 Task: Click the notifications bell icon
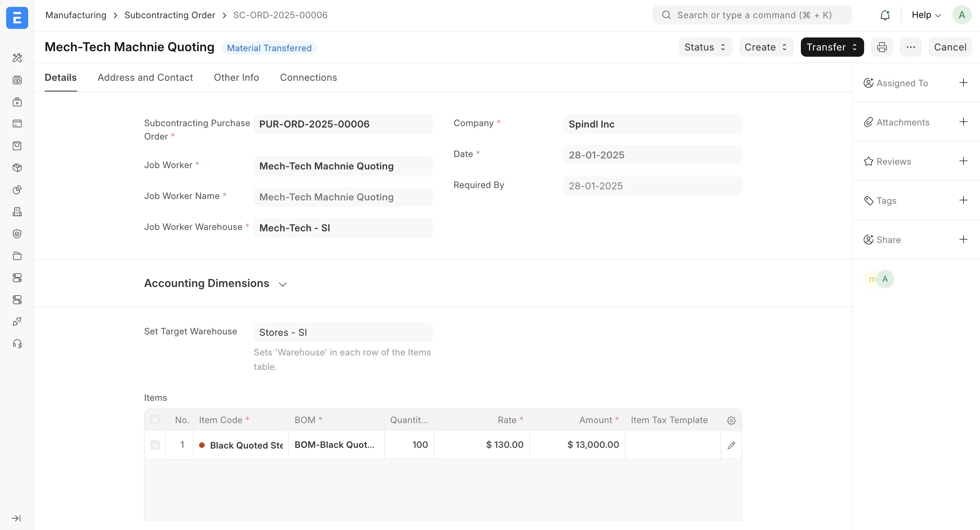885,15
